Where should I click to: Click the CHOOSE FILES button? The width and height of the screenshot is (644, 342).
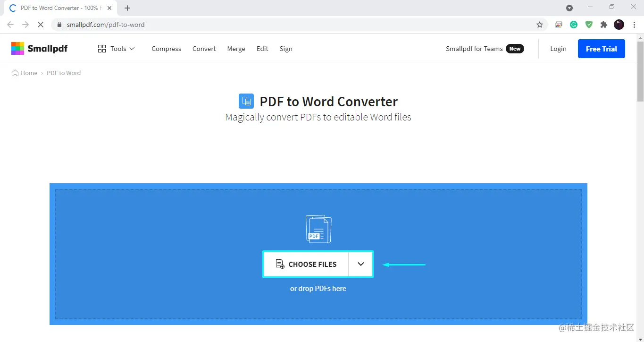point(306,264)
